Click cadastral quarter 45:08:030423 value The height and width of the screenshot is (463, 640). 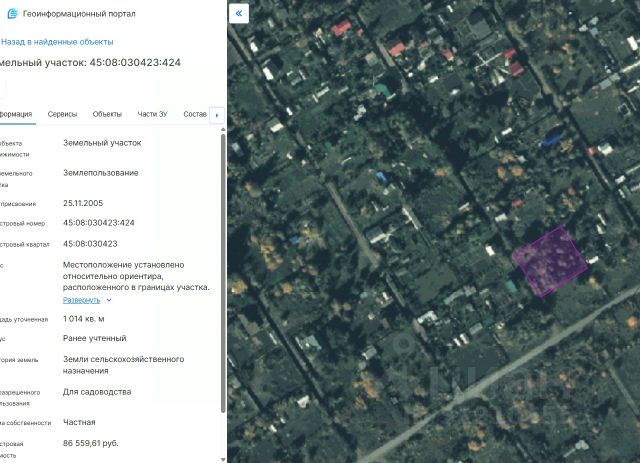click(90, 244)
